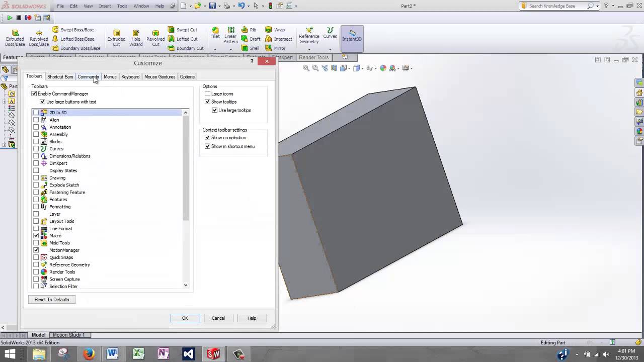Choose Lofted Boss/Base
The height and width of the screenshot is (362, 644).
point(73,39)
